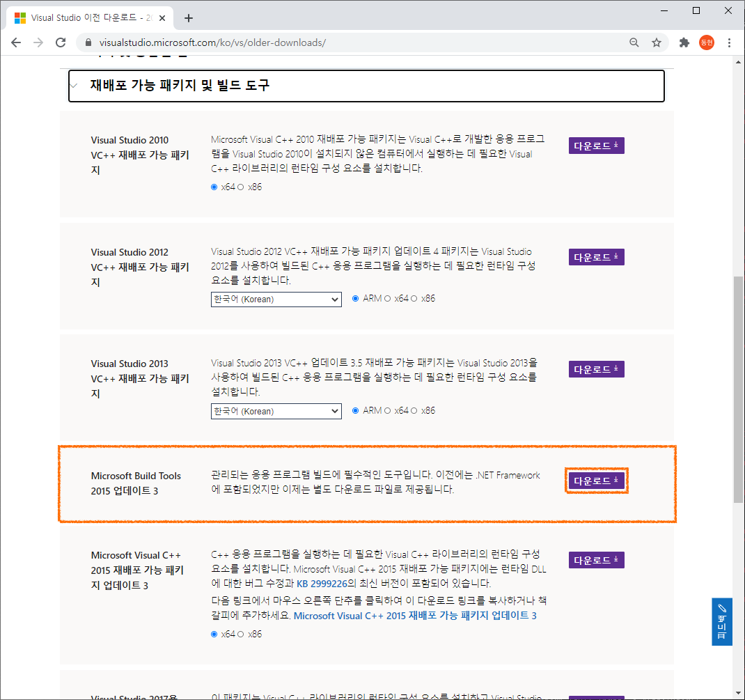The width and height of the screenshot is (745, 700).
Task: Reload the older-downloads page
Action: [61, 42]
